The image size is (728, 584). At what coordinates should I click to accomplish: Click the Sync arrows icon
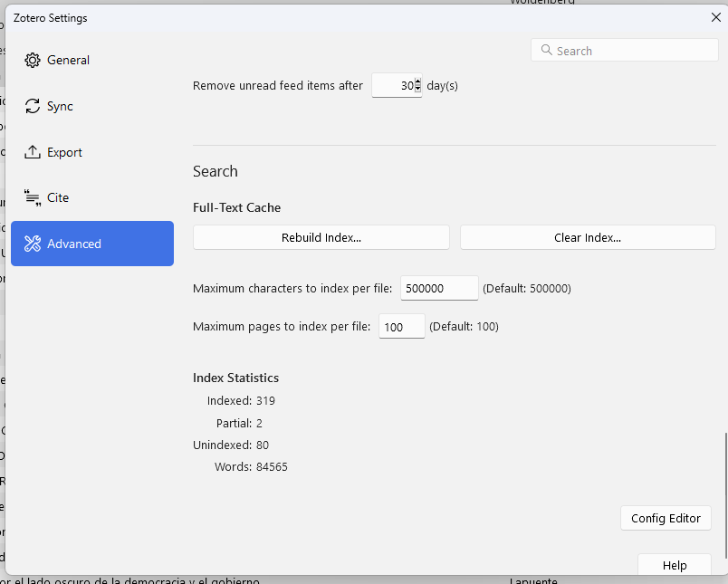pos(33,106)
